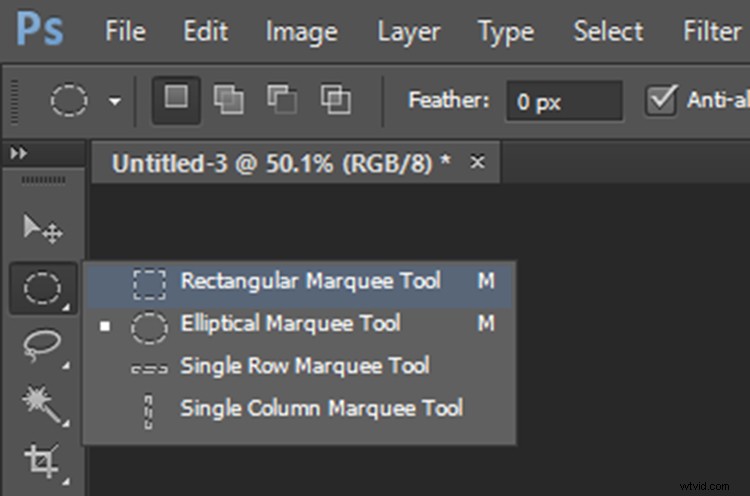Close the Untitled-3 document tab
The image size is (750, 496).
(477, 162)
